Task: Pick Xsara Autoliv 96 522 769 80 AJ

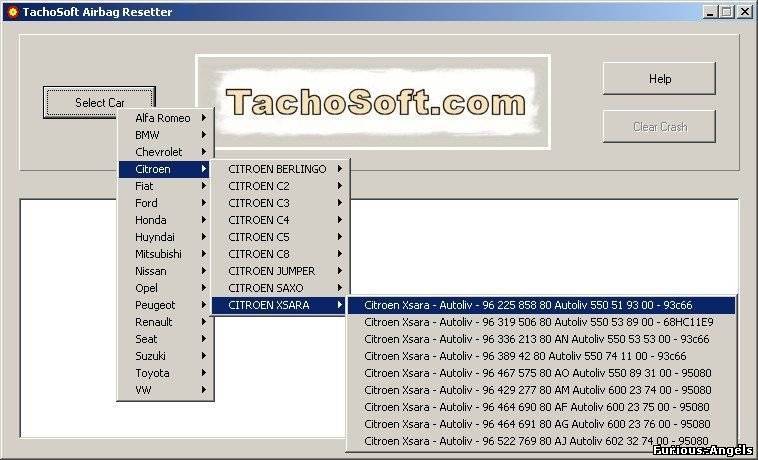Action: pos(542,441)
